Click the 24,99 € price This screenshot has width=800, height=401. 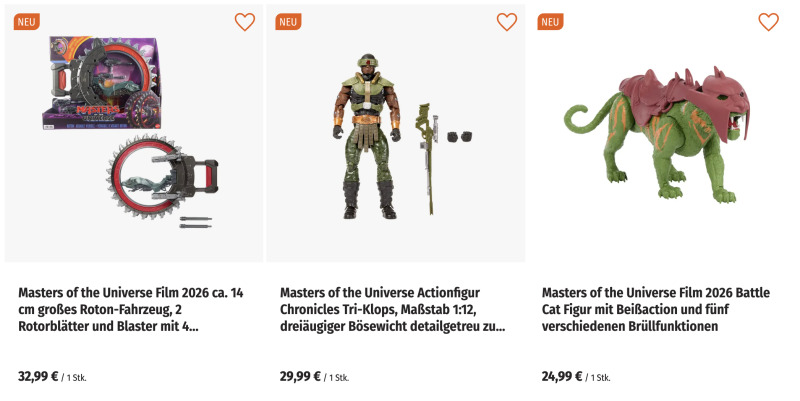[562, 377]
